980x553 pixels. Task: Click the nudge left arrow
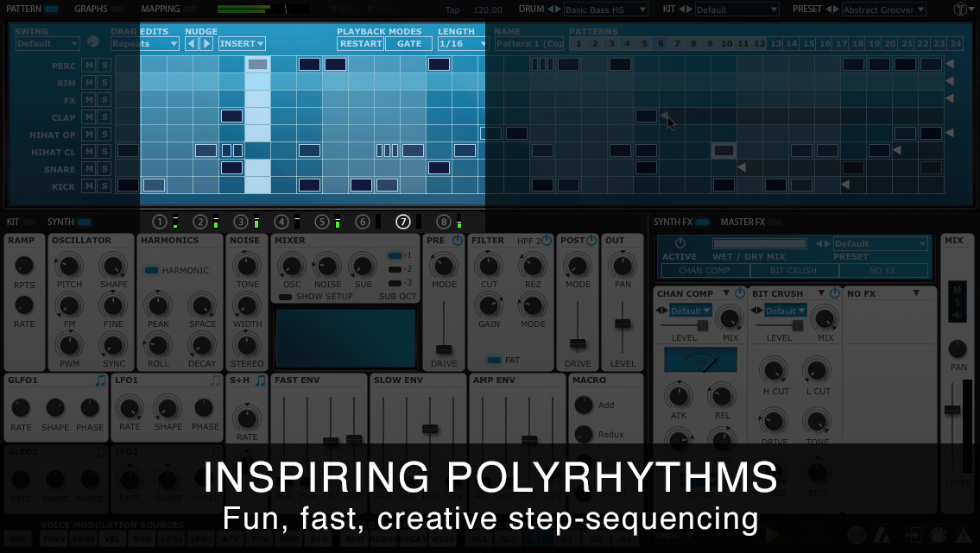coord(191,44)
